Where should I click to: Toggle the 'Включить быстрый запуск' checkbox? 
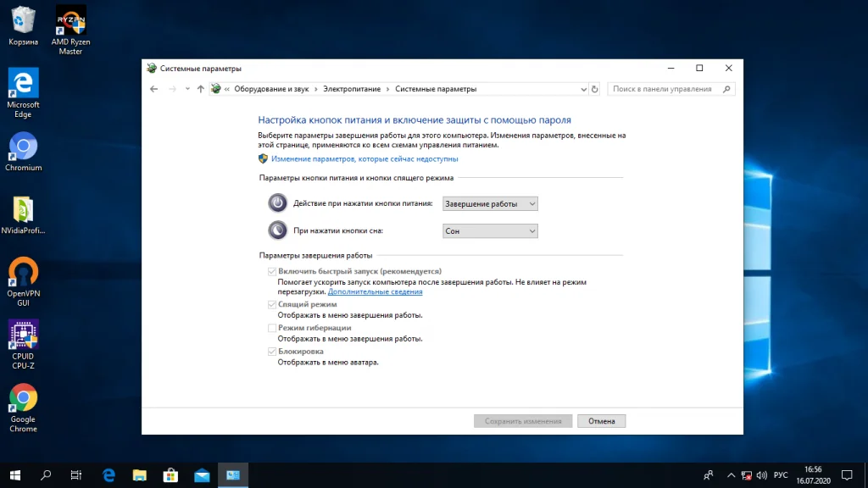[272, 271]
